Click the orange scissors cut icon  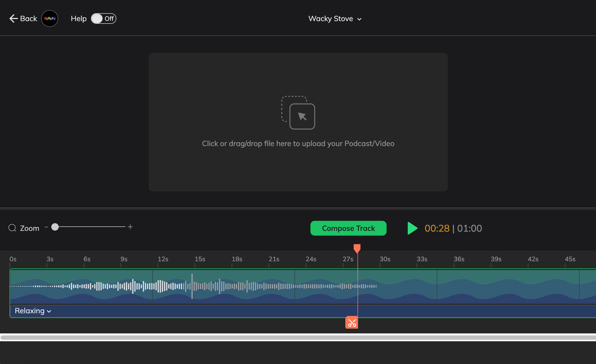point(352,323)
